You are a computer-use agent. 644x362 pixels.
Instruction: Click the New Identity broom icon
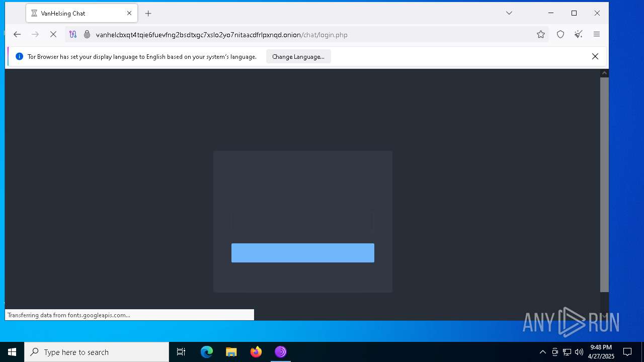(579, 34)
